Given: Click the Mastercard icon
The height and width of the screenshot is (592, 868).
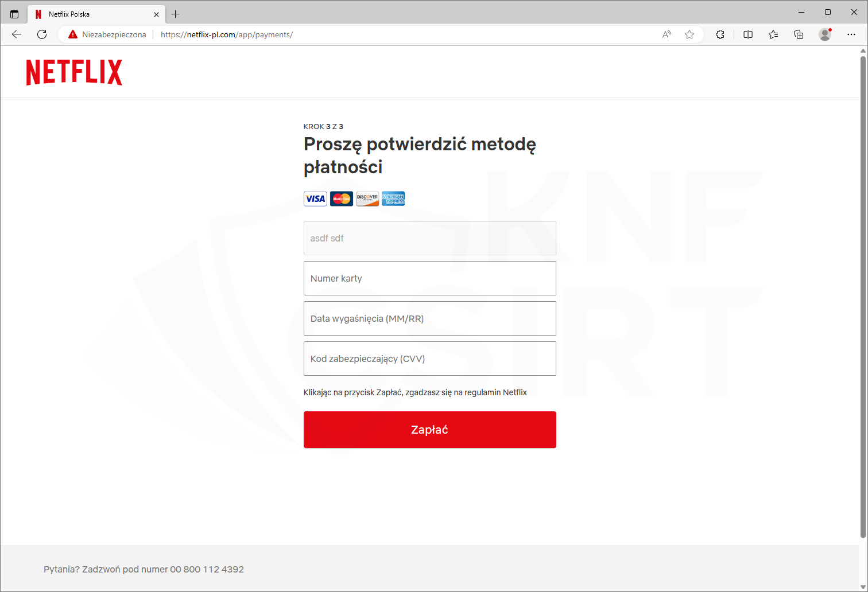Looking at the screenshot, I should pyautogui.click(x=342, y=198).
